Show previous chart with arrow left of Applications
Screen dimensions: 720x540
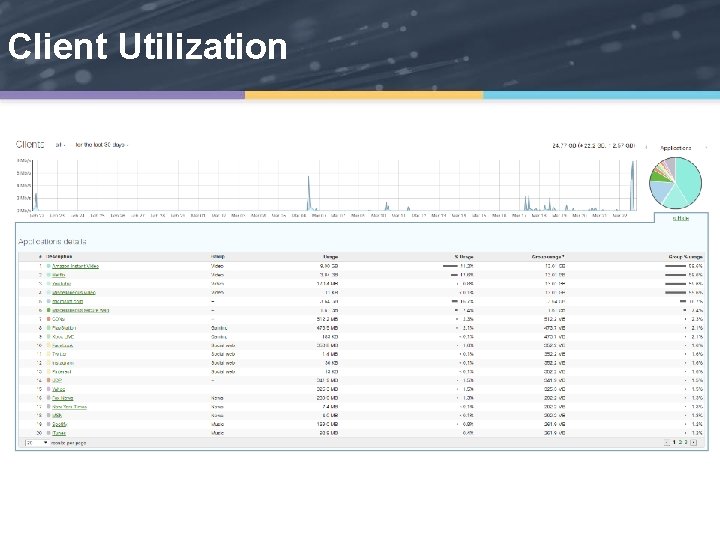(x=647, y=147)
